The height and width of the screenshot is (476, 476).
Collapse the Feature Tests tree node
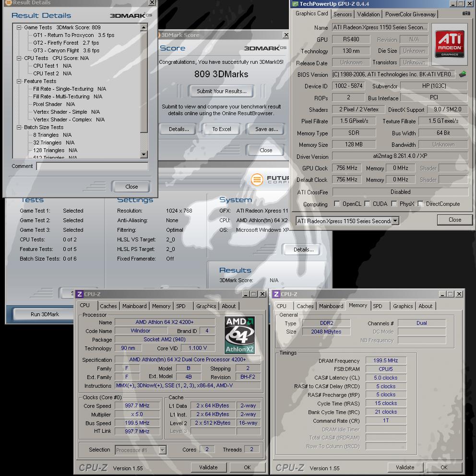point(19,81)
